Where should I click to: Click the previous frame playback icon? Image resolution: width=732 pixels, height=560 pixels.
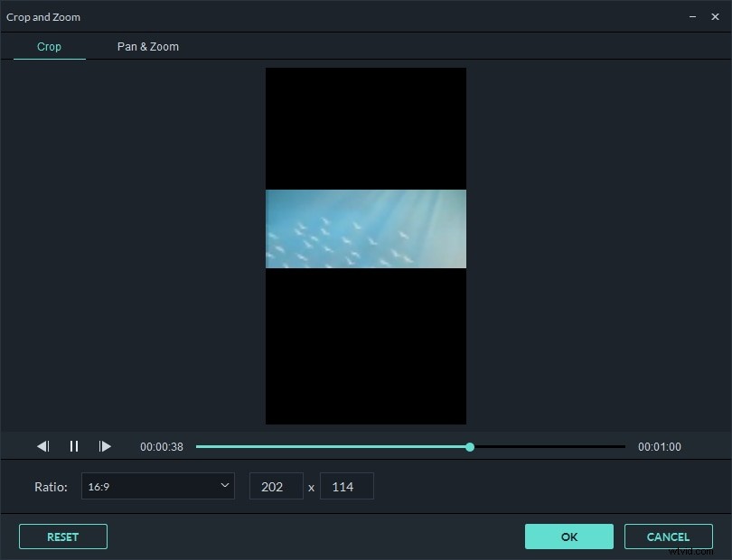click(42, 446)
